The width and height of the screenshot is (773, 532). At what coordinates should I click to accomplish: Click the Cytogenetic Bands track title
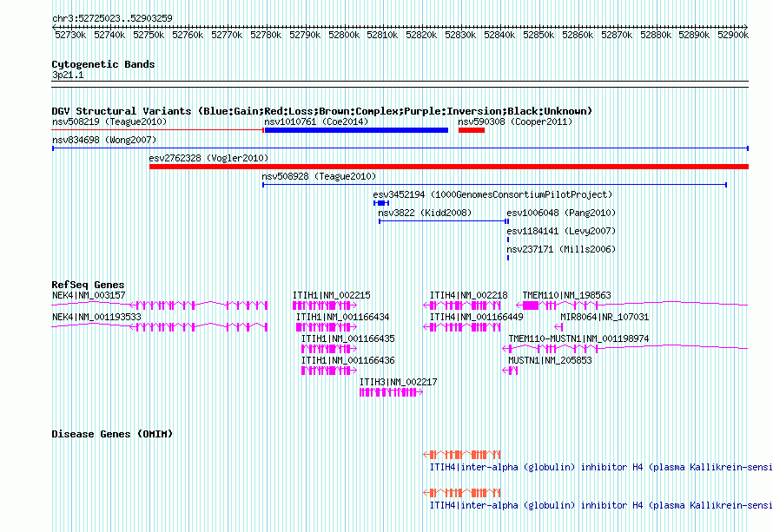tap(103, 64)
